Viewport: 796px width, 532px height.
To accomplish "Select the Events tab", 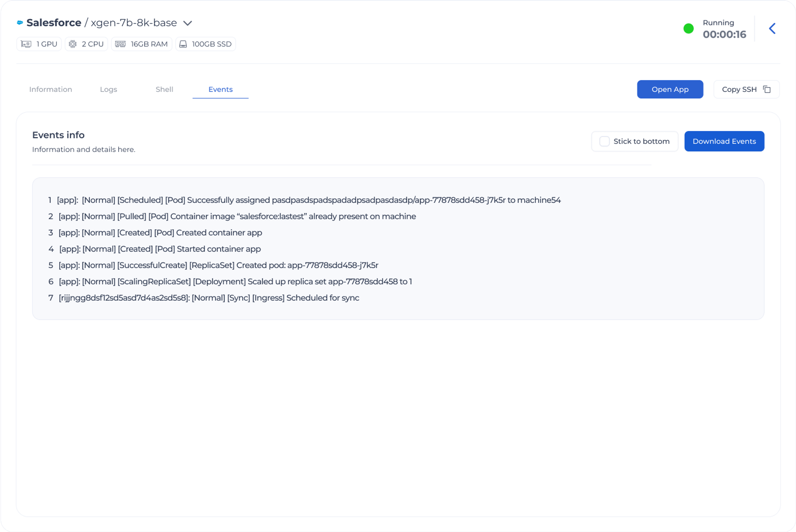I will [220, 90].
